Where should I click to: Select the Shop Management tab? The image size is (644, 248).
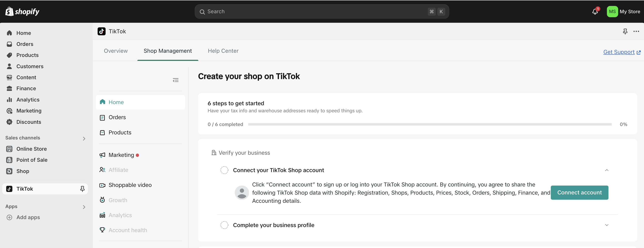point(168,51)
